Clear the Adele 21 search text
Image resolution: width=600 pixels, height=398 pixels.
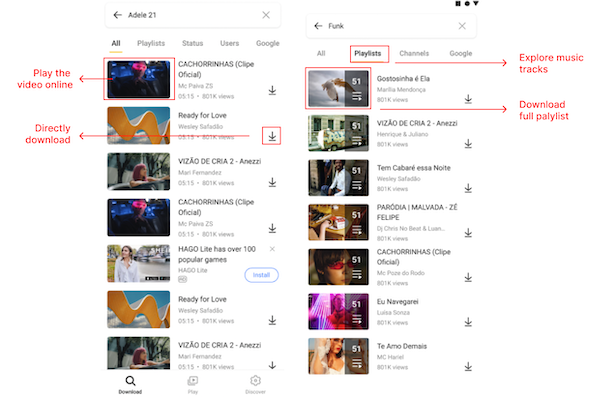tap(266, 15)
